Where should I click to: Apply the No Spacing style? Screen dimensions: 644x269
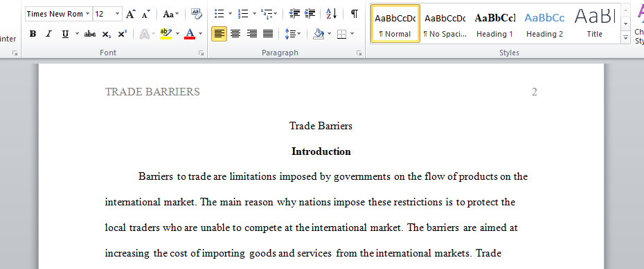coord(445,24)
